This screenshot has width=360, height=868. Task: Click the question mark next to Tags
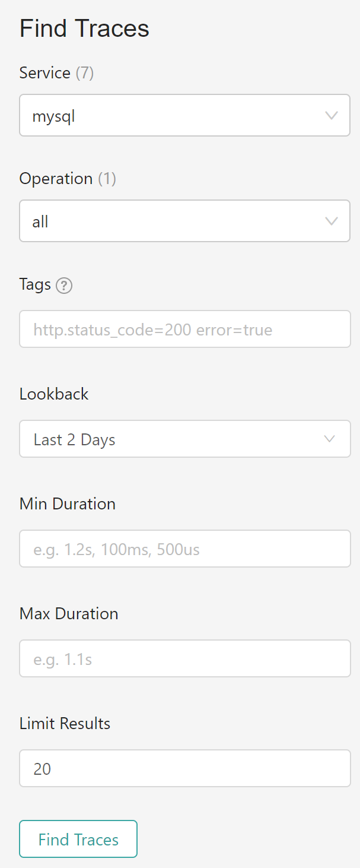(64, 285)
